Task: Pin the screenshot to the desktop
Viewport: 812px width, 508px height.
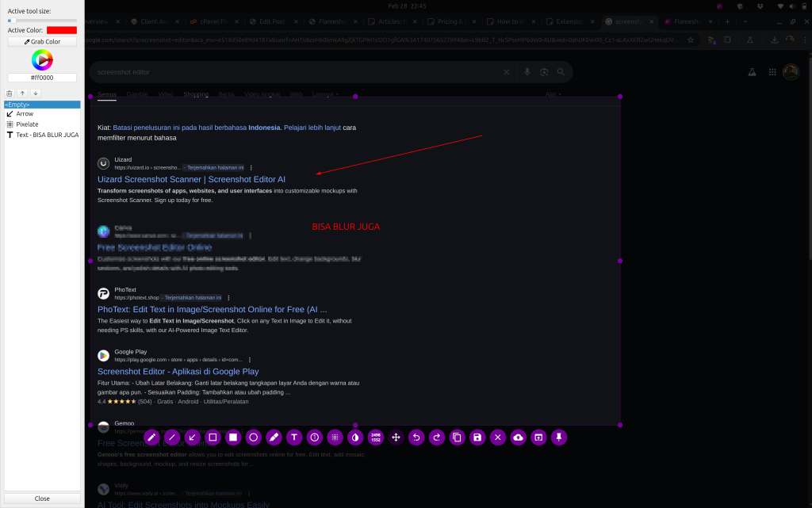Action: click(x=559, y=437)
